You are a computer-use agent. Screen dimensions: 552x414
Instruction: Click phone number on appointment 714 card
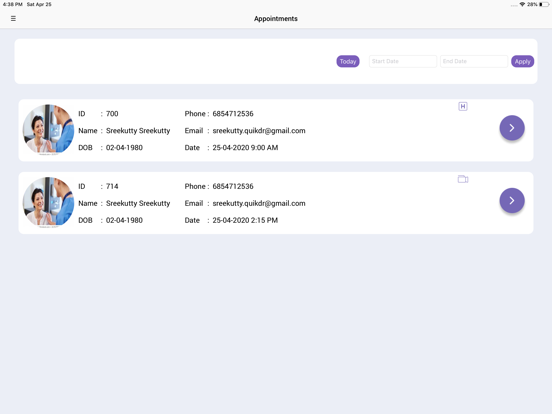(233, 186)
